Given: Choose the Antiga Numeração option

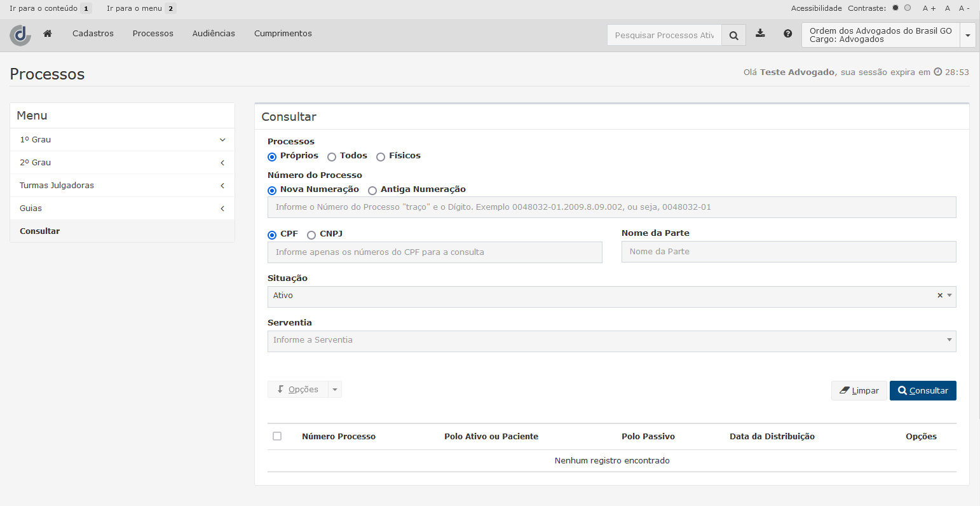Looking at the screenshot, I should pyautogui.click(x=372, y=190).
